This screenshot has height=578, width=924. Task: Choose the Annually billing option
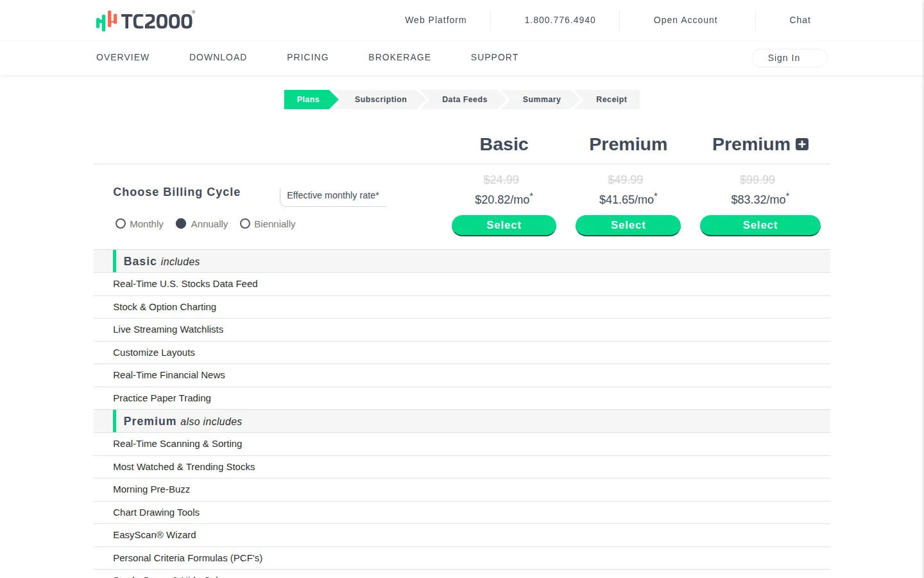click(x=181, y=223)
